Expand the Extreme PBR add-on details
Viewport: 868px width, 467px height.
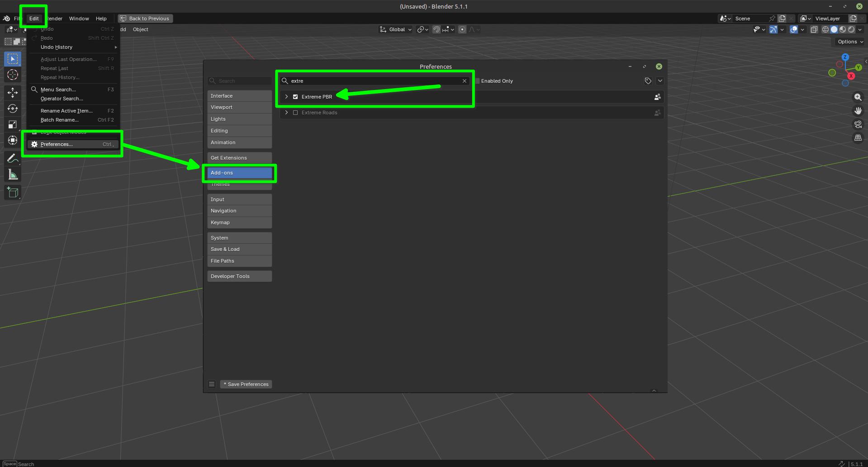(286, 97)
